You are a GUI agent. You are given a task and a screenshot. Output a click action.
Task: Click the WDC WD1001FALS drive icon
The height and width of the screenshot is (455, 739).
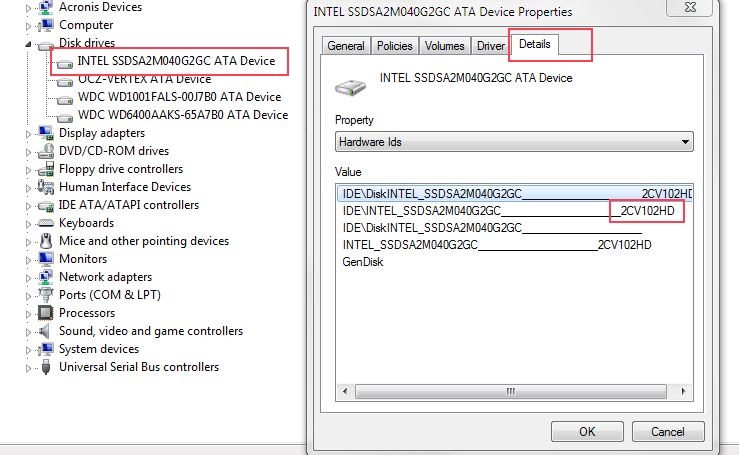[65, 99]
